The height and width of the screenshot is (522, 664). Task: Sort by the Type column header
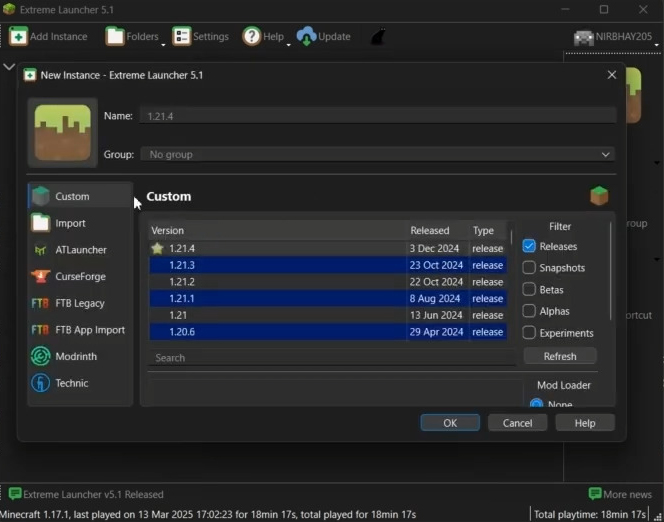(x=488, y=230)
